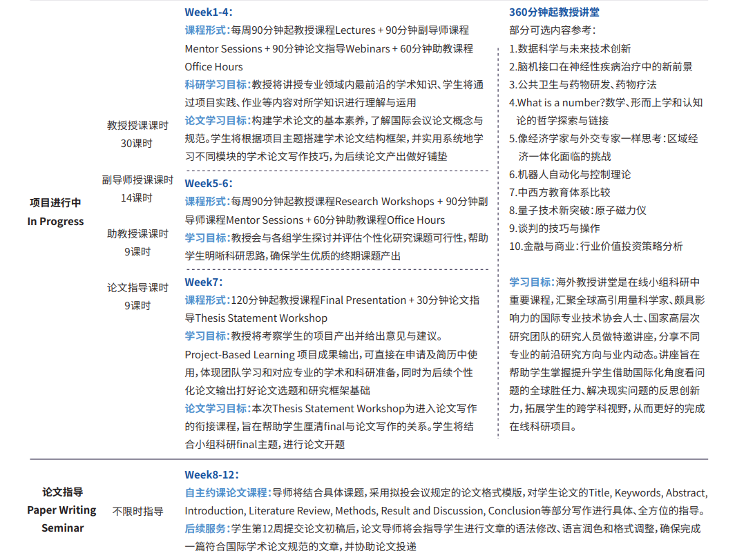Click the "30课时" value
The height and width of the screenshot is (560, 735).
[x=136, y=144]
